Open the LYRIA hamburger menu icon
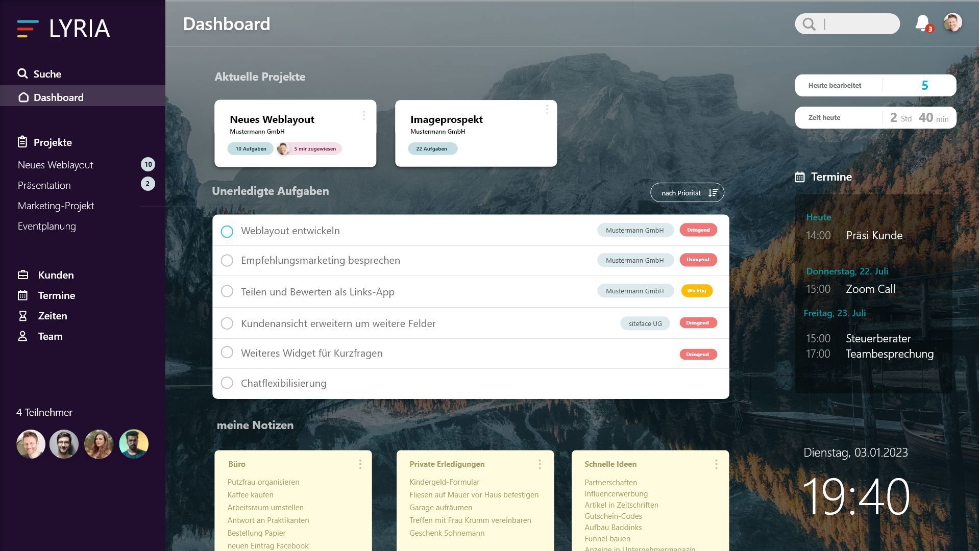The height and width of the screenshot is (551, 980). click(28, 29)
